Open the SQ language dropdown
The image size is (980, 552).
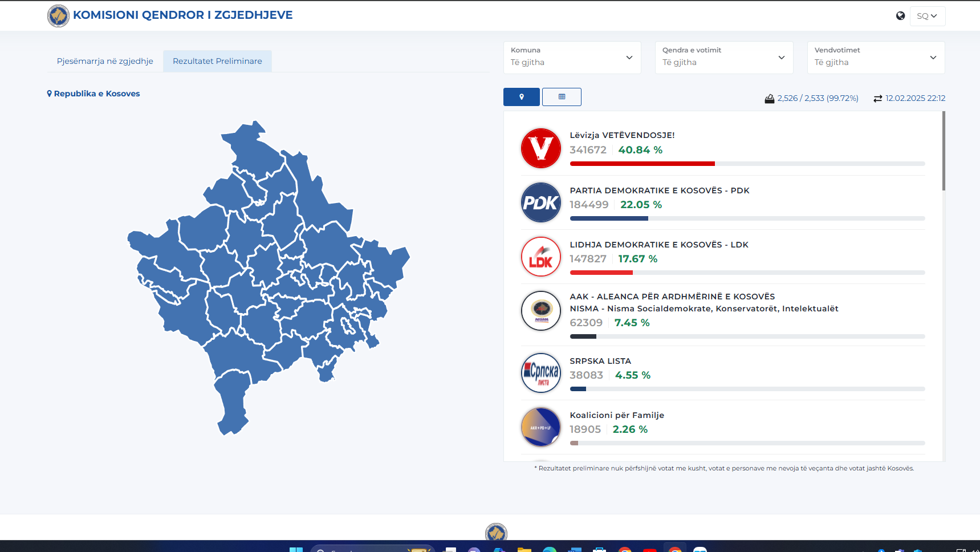928,16
